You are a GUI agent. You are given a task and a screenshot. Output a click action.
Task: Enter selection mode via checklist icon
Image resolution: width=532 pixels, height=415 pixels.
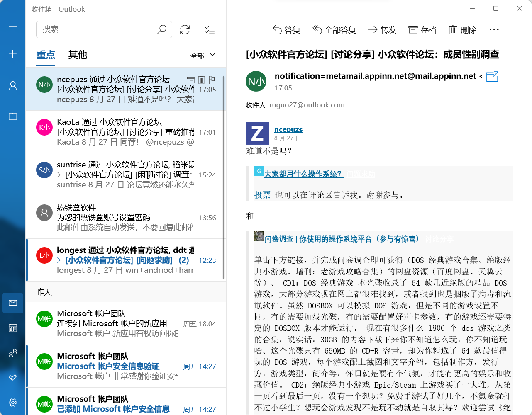click(x=210, y=30)
